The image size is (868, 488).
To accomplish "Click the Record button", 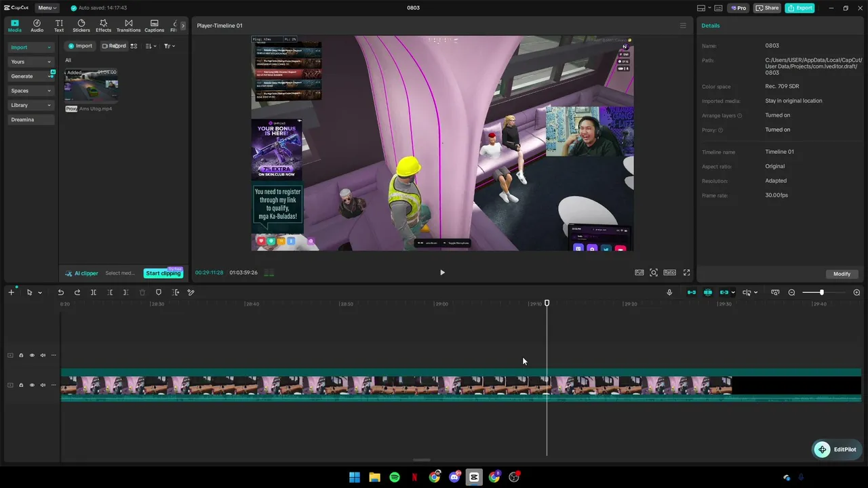I will [x=114, y=46].
